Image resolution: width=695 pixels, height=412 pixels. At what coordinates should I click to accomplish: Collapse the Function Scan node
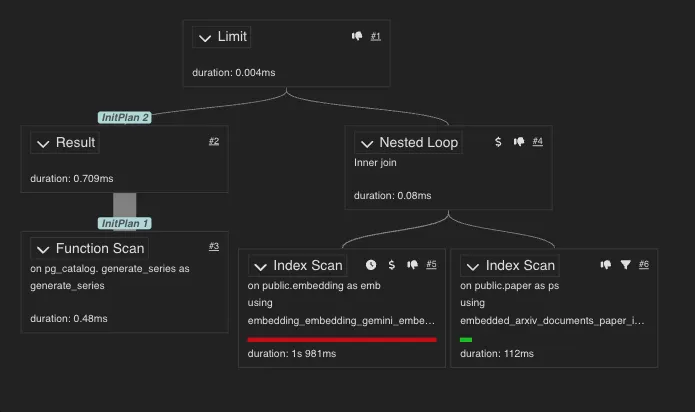pyautogui.click(x=43, y=249)
